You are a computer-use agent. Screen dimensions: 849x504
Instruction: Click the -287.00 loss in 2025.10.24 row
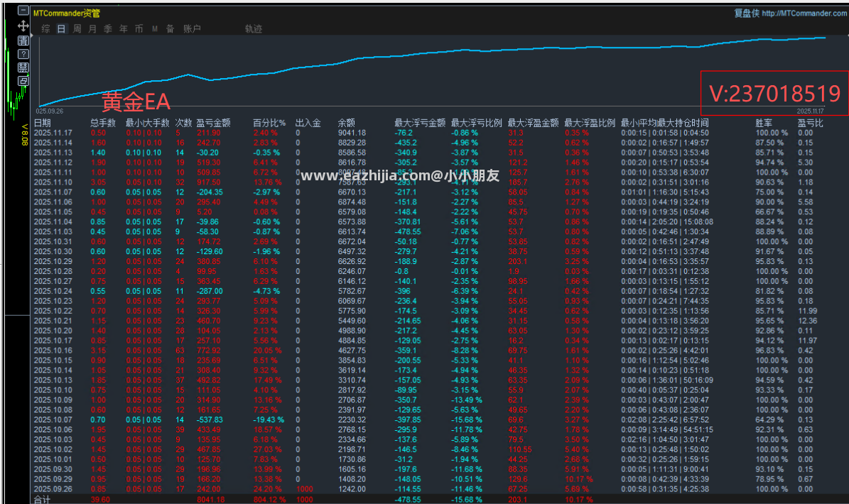pos(210,291)
